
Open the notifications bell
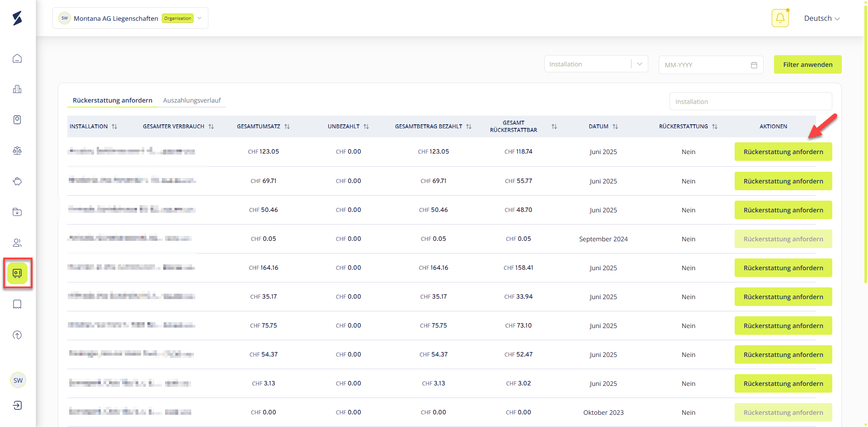pos(780,18)
